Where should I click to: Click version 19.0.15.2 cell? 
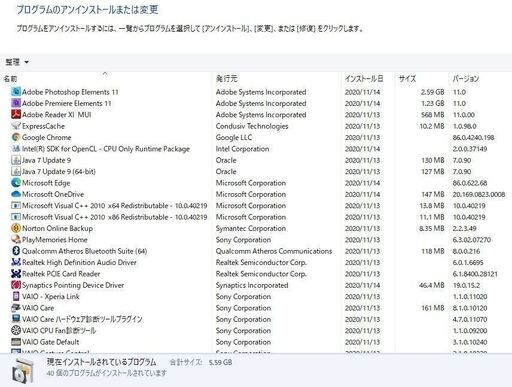click(x=466, y=285)
